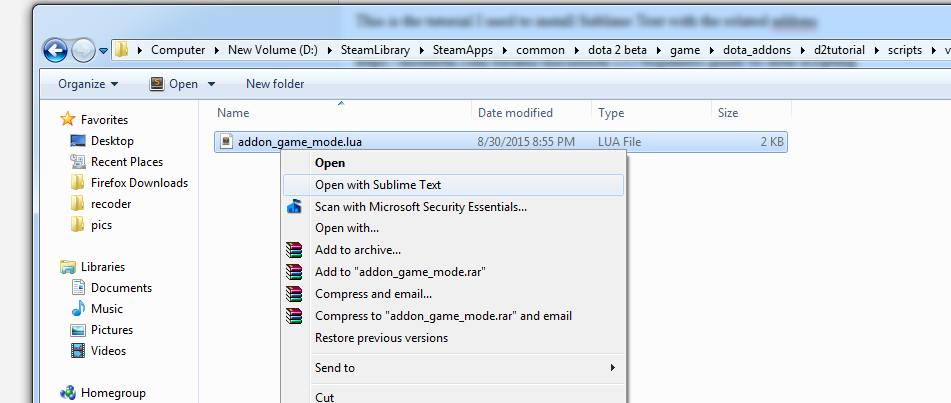Click New Volume (D:) breadcrumb
Viewport: 951px width, 403px height.
[x=273, y=50]
